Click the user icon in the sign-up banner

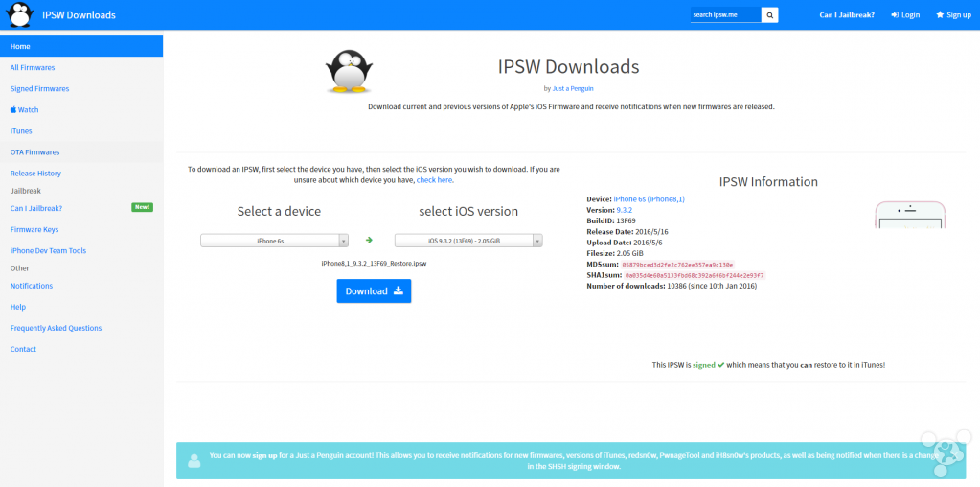194,461
